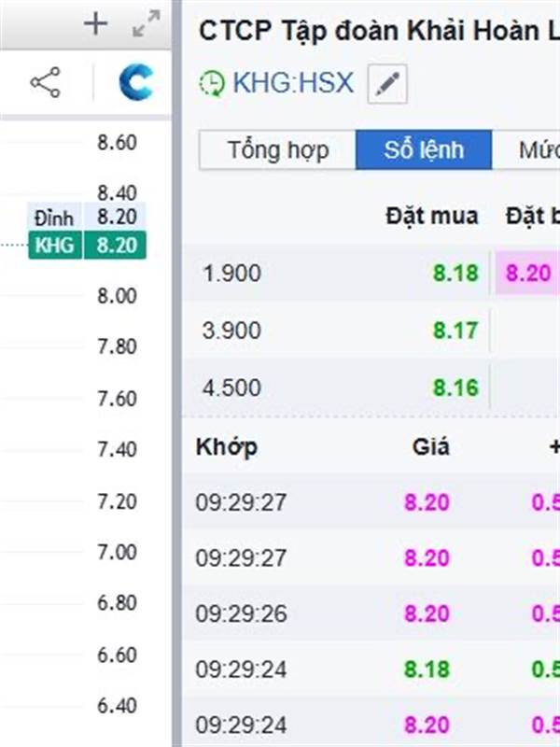Click the bid volume 3.900
This screenshot has height=747, width=560.
(x=231, y=331)
